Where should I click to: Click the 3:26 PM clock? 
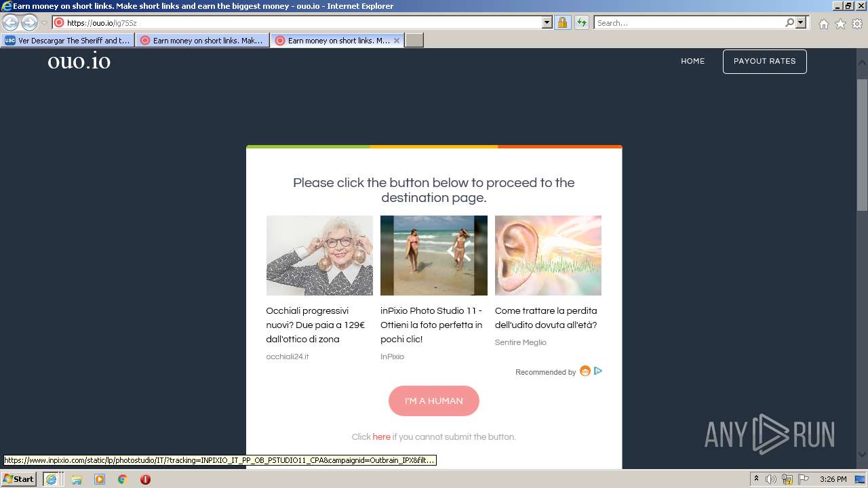tap(833, 479)
